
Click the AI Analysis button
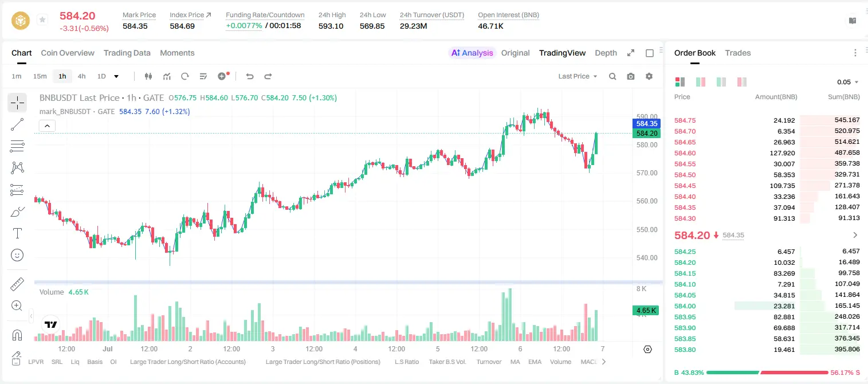click(x=472, y=53)
